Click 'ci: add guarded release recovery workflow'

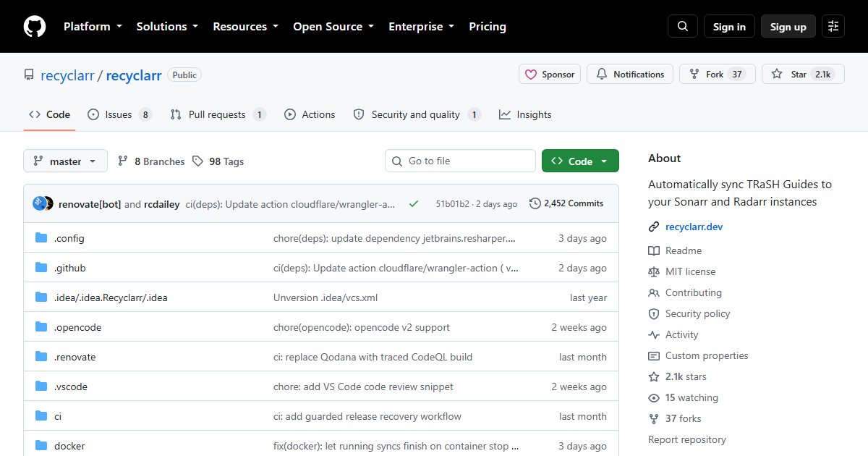point(367,416)
